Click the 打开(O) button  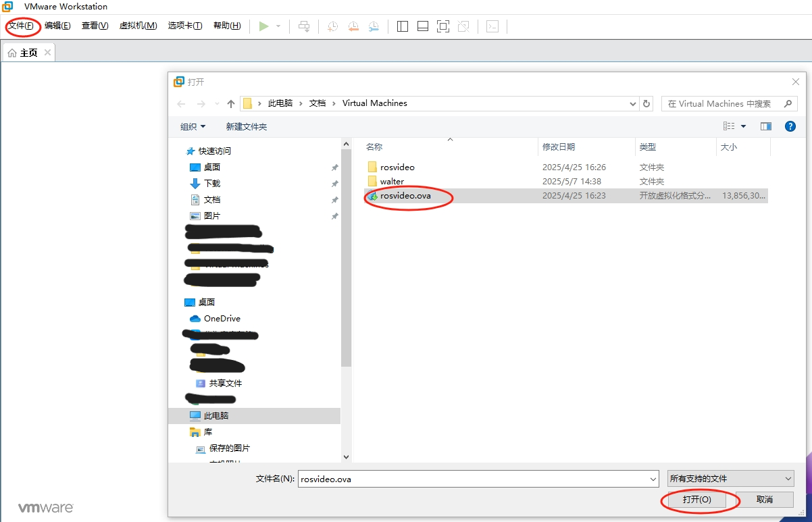click(x=696, y=500)
